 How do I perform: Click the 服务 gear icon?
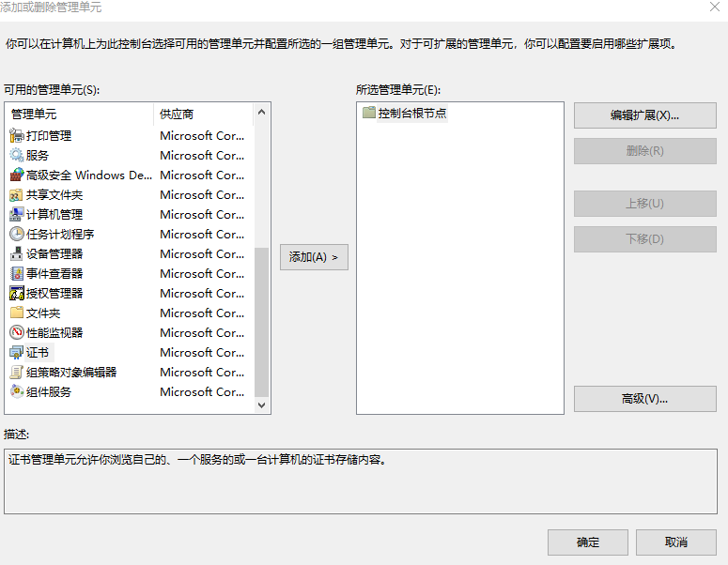(x=17, y=155)
